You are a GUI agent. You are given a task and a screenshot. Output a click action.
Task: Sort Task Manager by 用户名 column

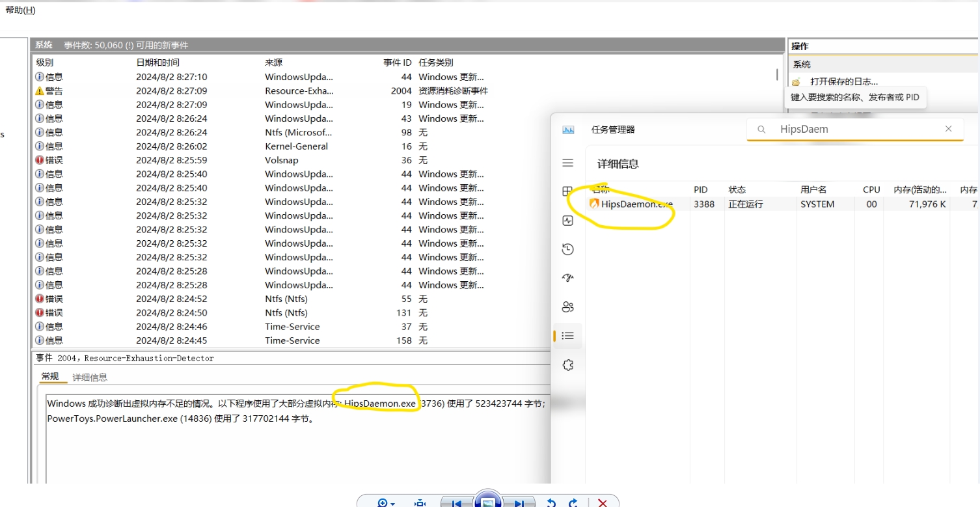coord(813,189)
